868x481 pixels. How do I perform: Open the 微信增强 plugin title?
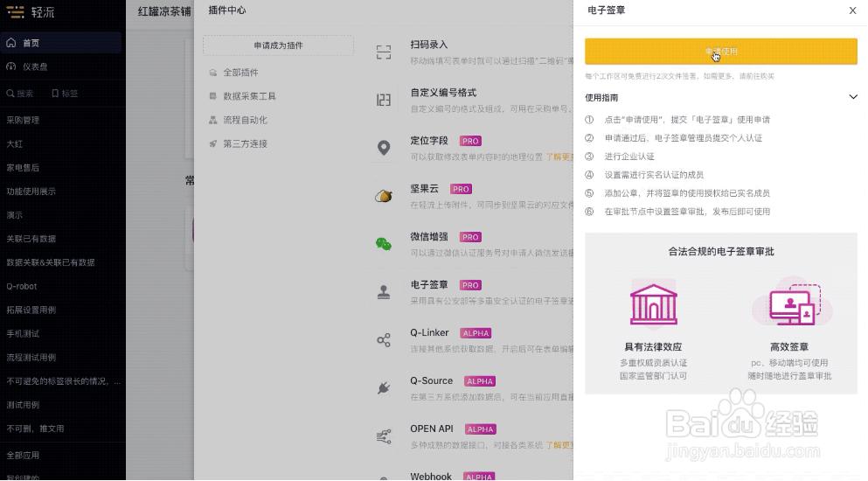pos(428,237)
